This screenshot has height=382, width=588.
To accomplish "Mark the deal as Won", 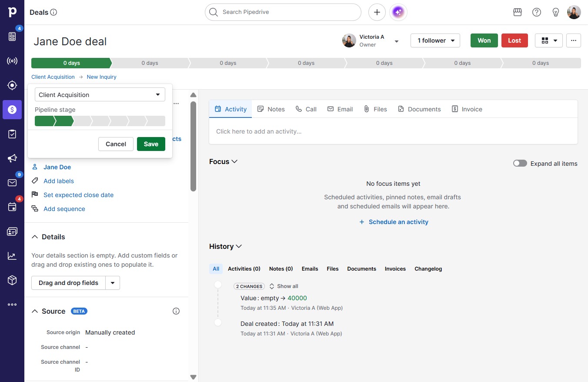I will click(x=484, y=40).
